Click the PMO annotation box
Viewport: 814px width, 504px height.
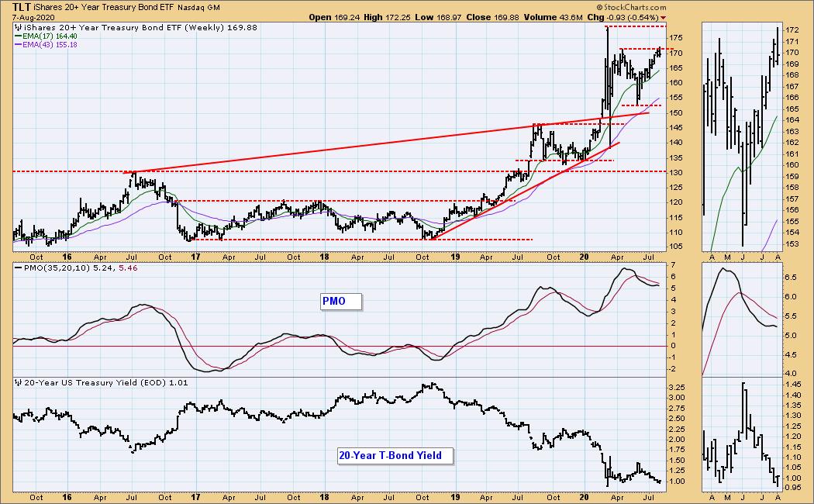coord(340,302)
